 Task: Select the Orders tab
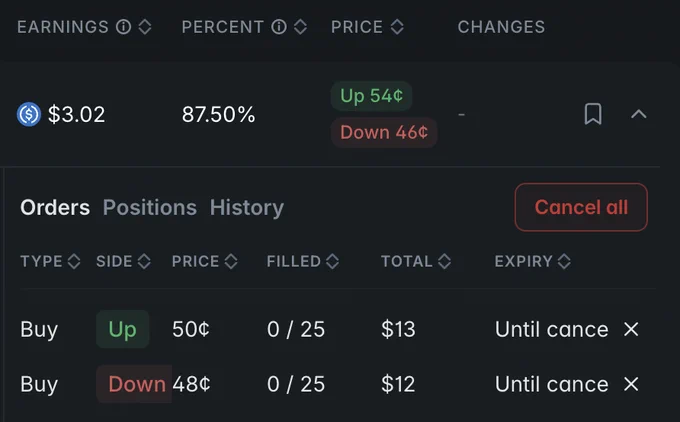55,207
